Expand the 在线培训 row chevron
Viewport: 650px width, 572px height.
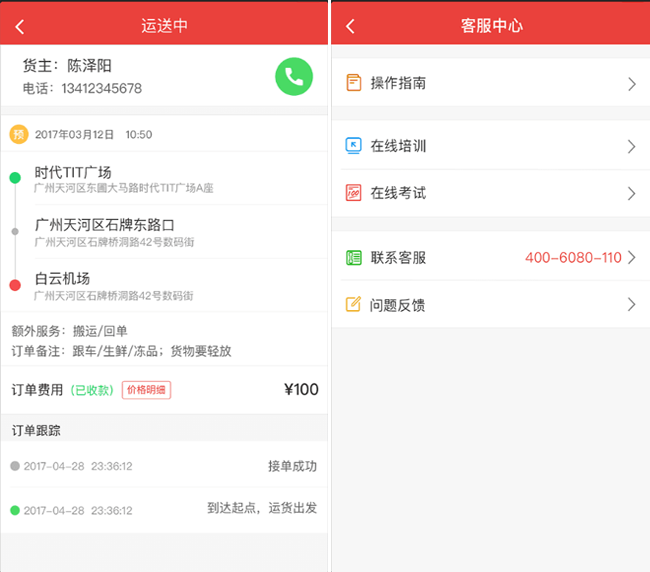(632, 146)
